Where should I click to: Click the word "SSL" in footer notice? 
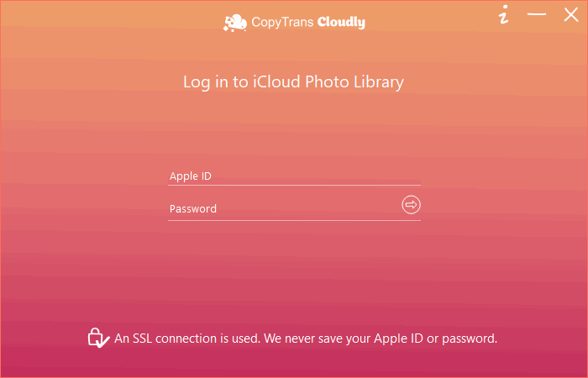pos(143,339)
